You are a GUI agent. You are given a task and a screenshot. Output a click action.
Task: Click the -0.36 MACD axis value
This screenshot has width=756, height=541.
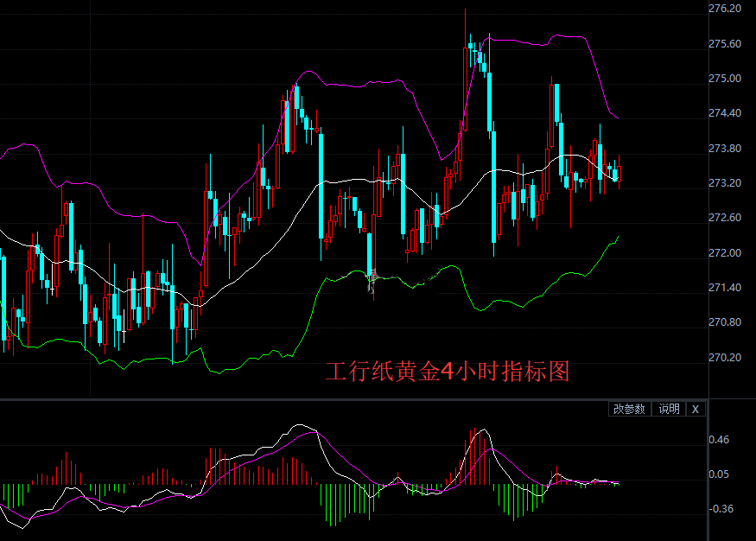721,509
